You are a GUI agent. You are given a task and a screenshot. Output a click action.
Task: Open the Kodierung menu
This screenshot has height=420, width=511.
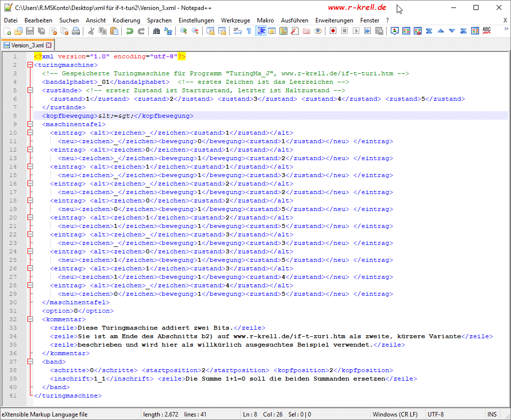[x=126, y=20]
